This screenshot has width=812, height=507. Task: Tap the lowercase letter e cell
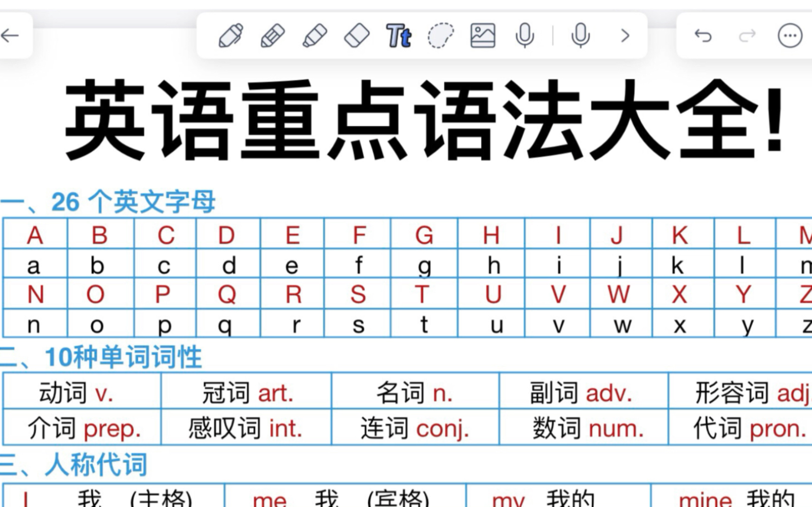[x=292, y=264]
